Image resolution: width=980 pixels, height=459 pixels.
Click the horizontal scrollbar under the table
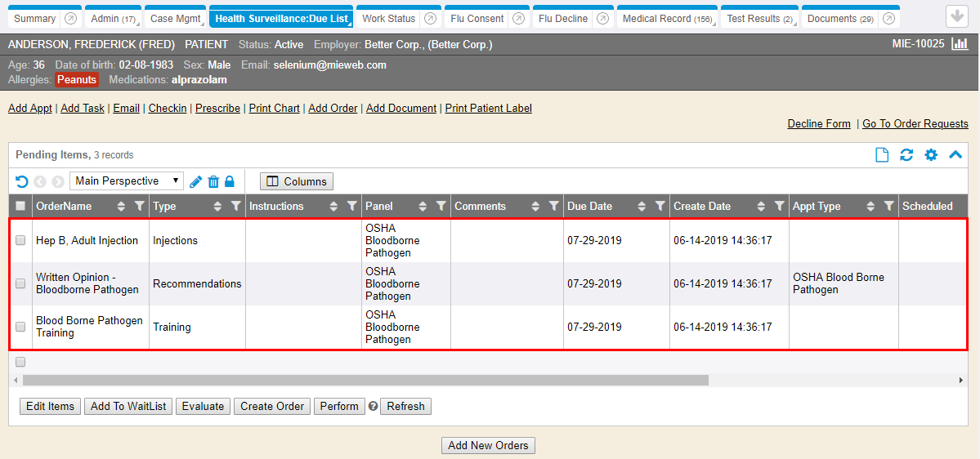pos(365,380)
